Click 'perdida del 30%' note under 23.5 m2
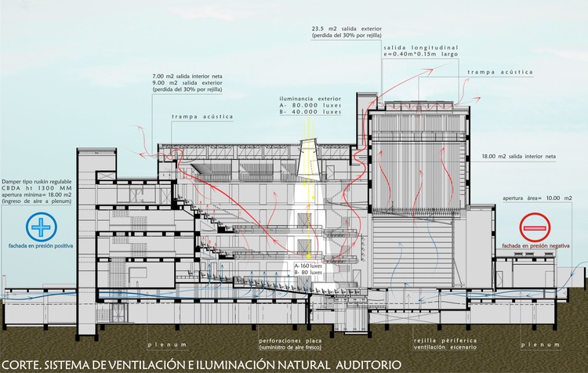The width and height of the screenshot is (588, 373). pos(347,34)
